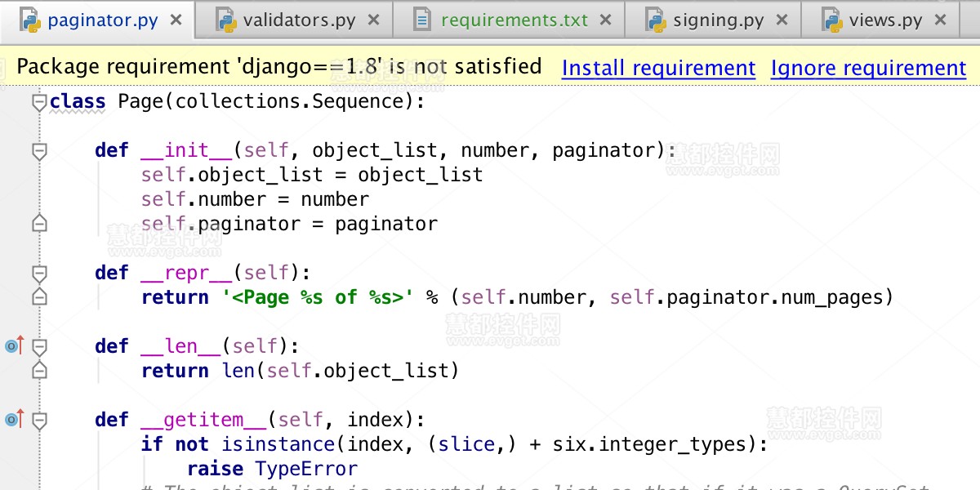980x490 pixels.
Task: Click the '__getitem__' method name
Action: [x=203, y=420]
